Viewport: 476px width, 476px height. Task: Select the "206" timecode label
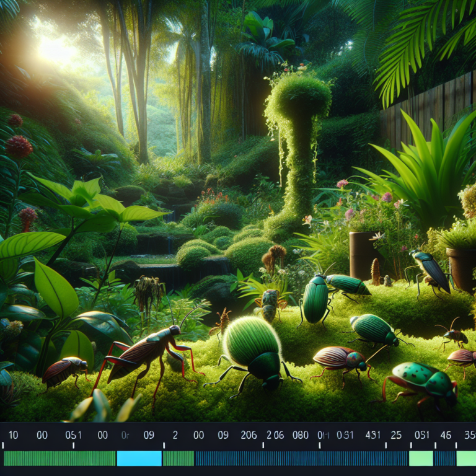pos(249,435)
